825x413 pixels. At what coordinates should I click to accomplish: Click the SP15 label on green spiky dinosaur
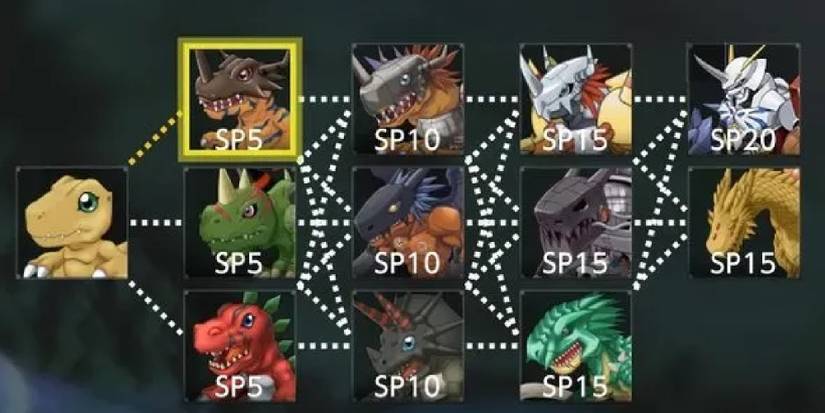(575, 387)
